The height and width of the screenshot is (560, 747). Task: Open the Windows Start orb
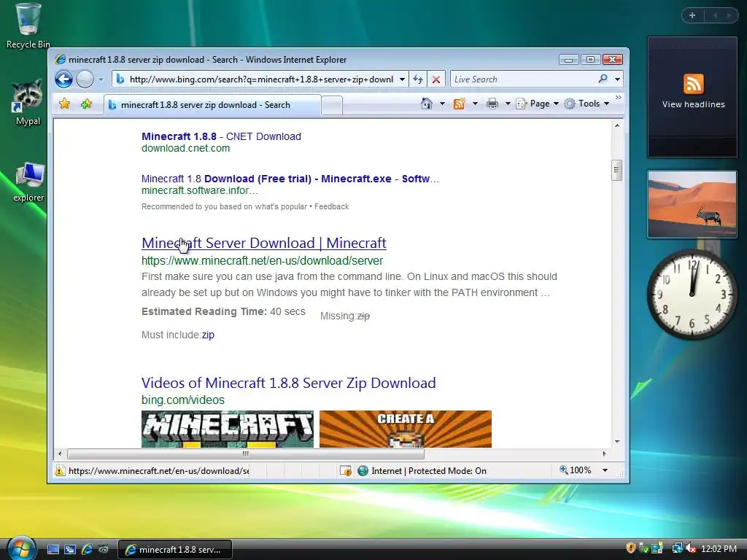coord(21,548)
